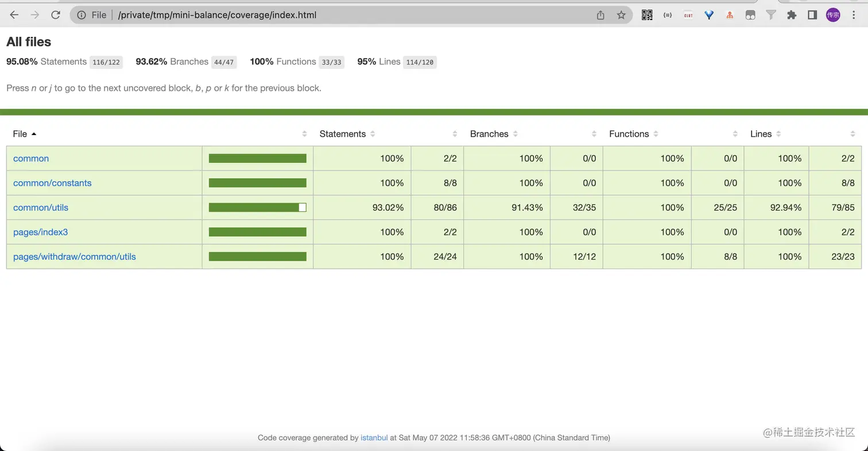Open the common/constants report

tap(52, 183)
